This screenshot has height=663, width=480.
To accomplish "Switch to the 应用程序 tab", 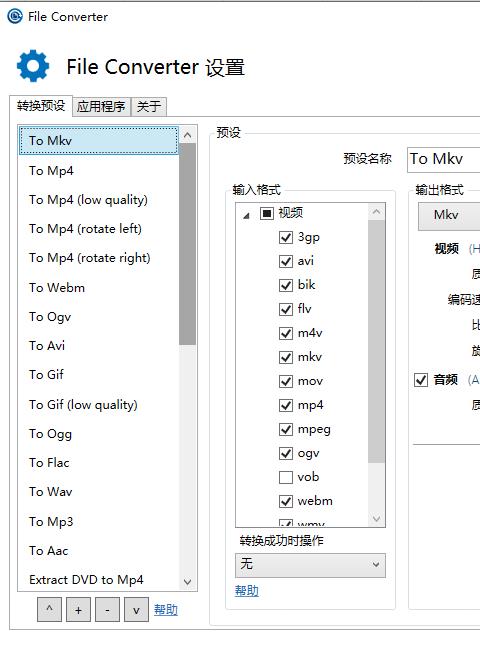I will point(101,107).
